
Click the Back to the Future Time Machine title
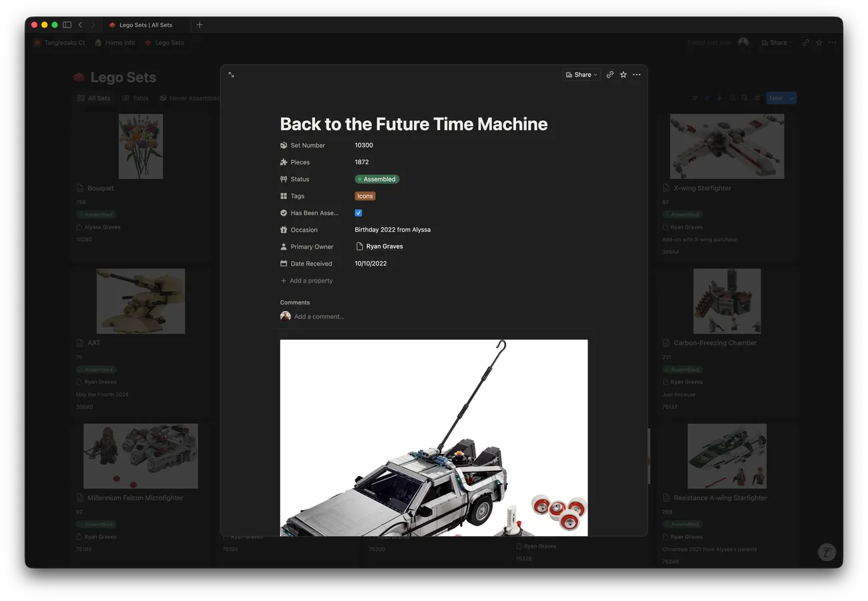tap(414, 124)
